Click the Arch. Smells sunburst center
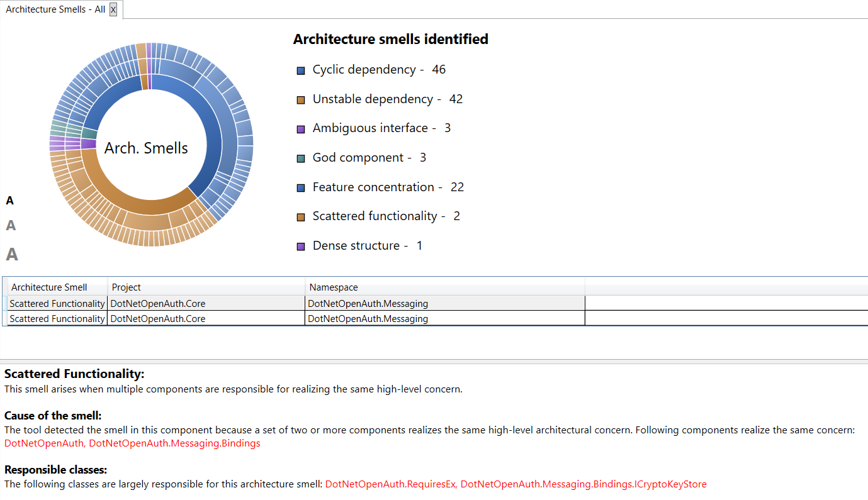Image resolution: width=868 pixels, height=500 pixels. [146, 147]
